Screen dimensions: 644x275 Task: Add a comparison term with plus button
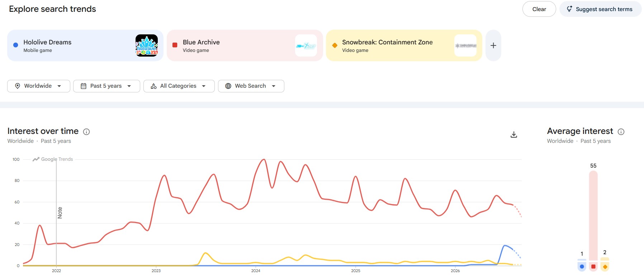[x=493, y=45]
